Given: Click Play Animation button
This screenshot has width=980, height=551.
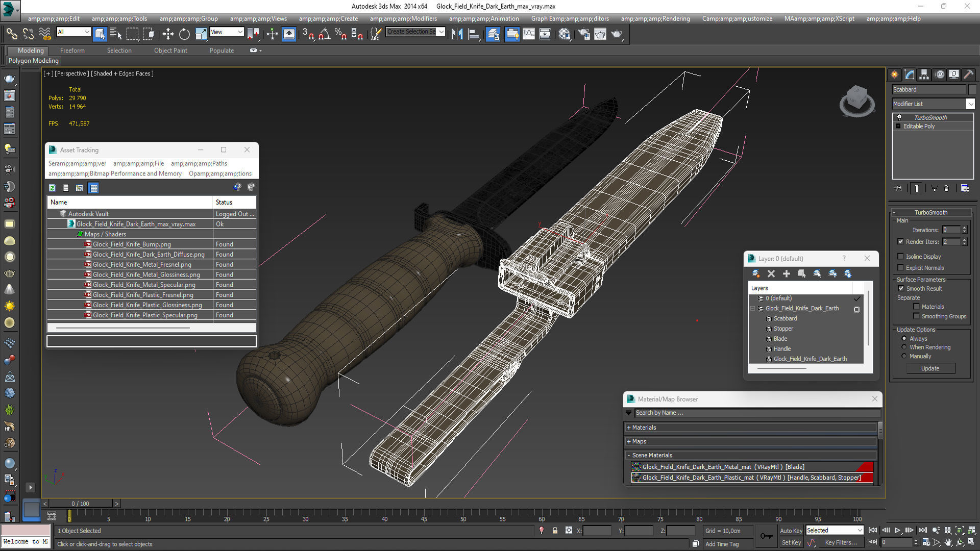Looking at the screenshot, I should 898,531.
